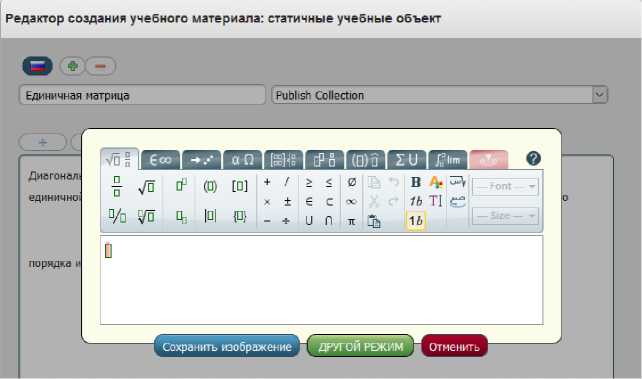Insert a square root template
The height and width of the screenshot is (379, 642).
146,187
